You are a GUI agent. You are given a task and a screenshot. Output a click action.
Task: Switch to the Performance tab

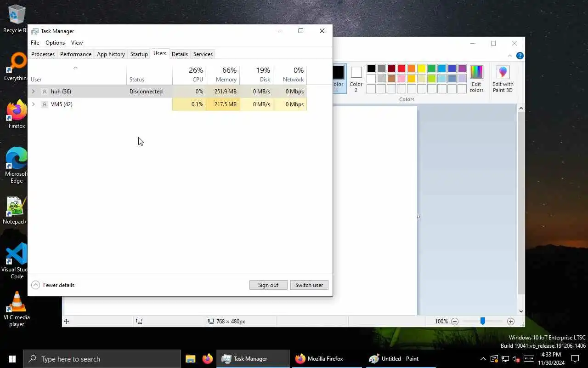pos(76,54)
